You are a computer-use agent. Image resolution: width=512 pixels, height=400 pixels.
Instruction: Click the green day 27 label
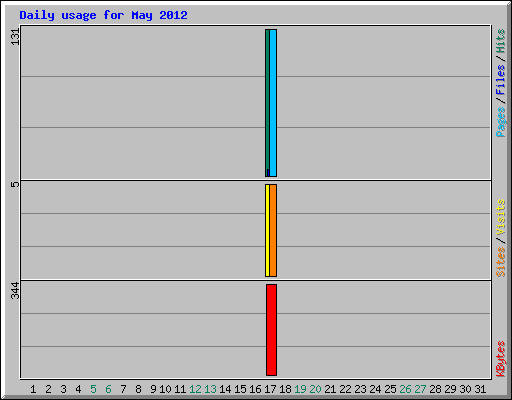[420, 389]
